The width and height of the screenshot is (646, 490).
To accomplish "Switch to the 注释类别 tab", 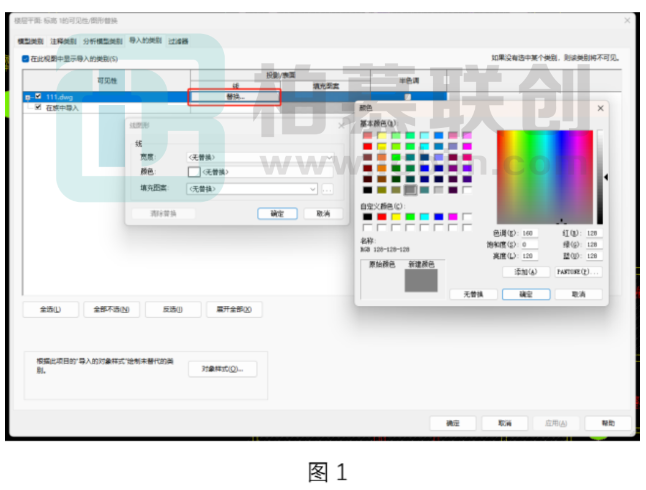I will [63, 41].
